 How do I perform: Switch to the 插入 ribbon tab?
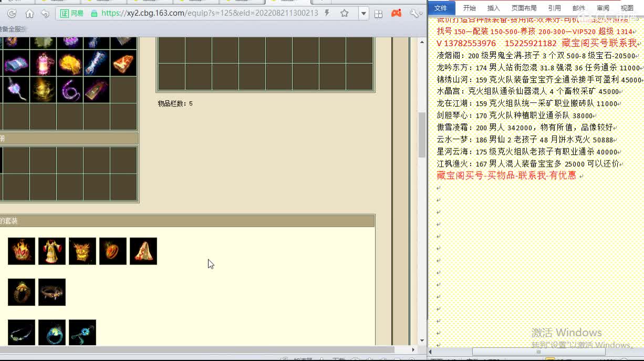[494, 8]
